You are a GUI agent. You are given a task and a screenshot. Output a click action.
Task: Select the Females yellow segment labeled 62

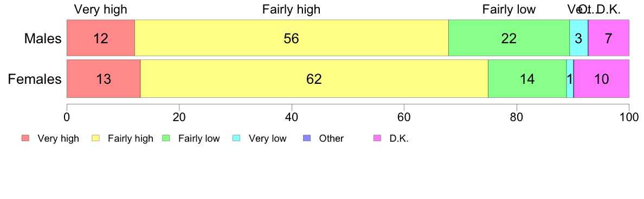314,78
